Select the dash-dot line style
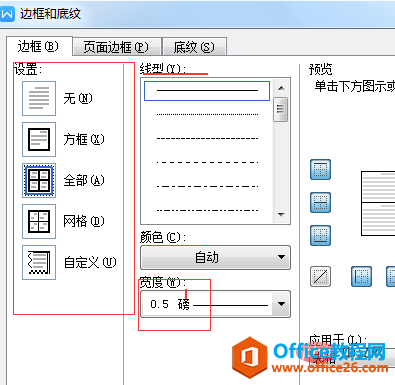Viewport: 395px width, 385px height. pyautogui.click(x=207, y=186)
